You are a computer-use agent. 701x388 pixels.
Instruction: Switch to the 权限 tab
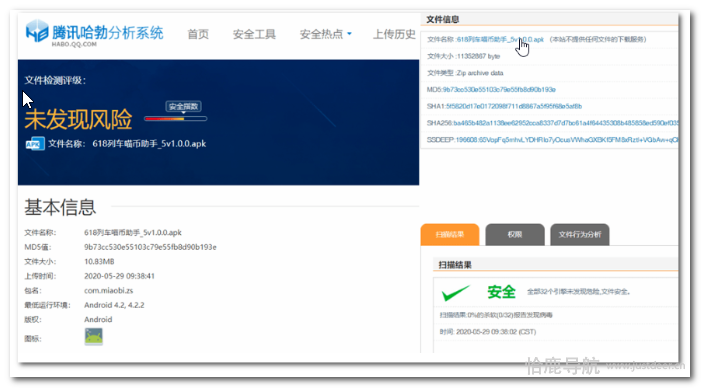click(515, 235)
